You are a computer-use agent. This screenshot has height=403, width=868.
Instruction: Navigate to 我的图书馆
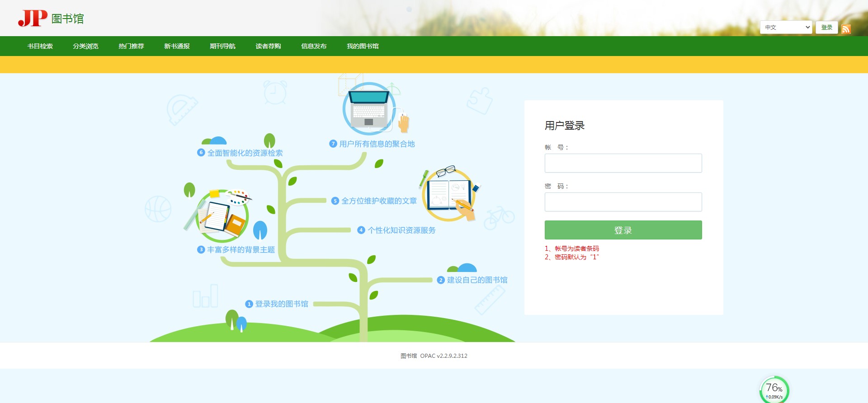(363, 46)
